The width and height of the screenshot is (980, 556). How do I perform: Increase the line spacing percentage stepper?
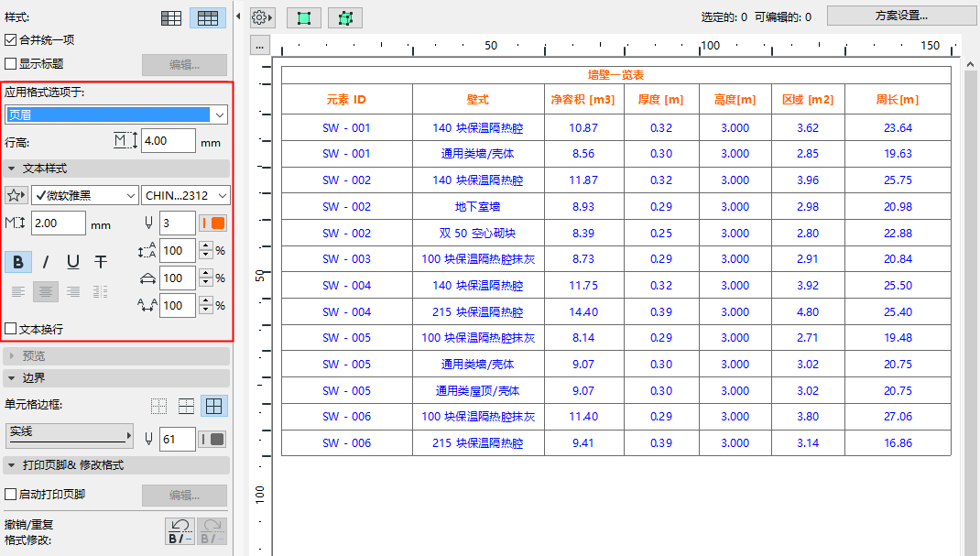(x=206, y=246)
